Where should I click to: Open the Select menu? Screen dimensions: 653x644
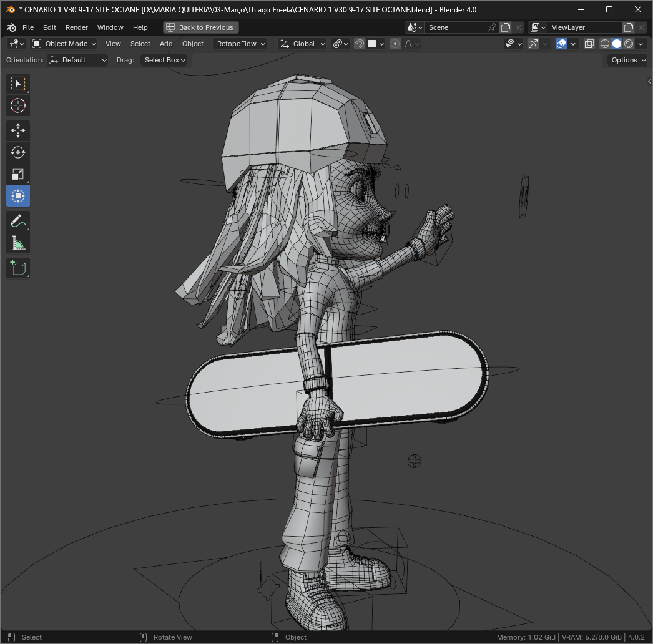[x=140, y=44]
